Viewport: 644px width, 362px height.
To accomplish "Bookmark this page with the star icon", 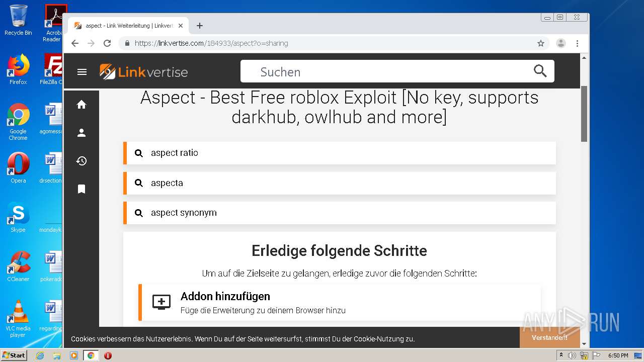I will point(541,43).
